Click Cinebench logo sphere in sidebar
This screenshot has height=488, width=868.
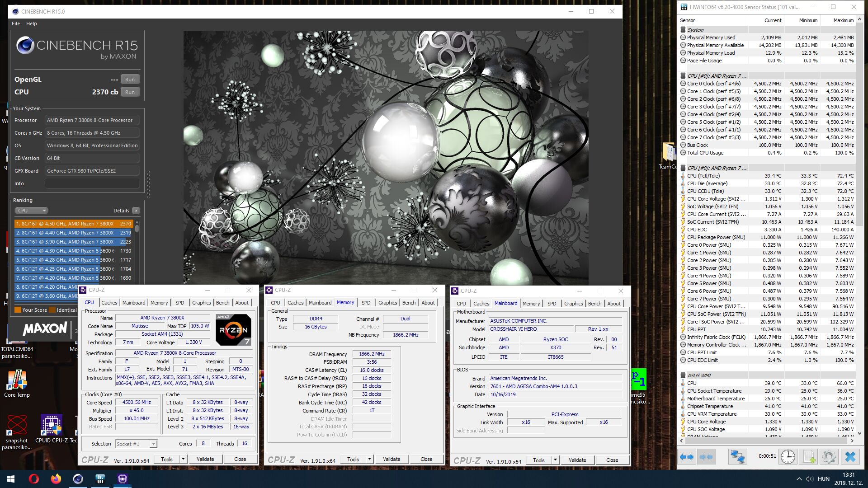click(25, 46)
